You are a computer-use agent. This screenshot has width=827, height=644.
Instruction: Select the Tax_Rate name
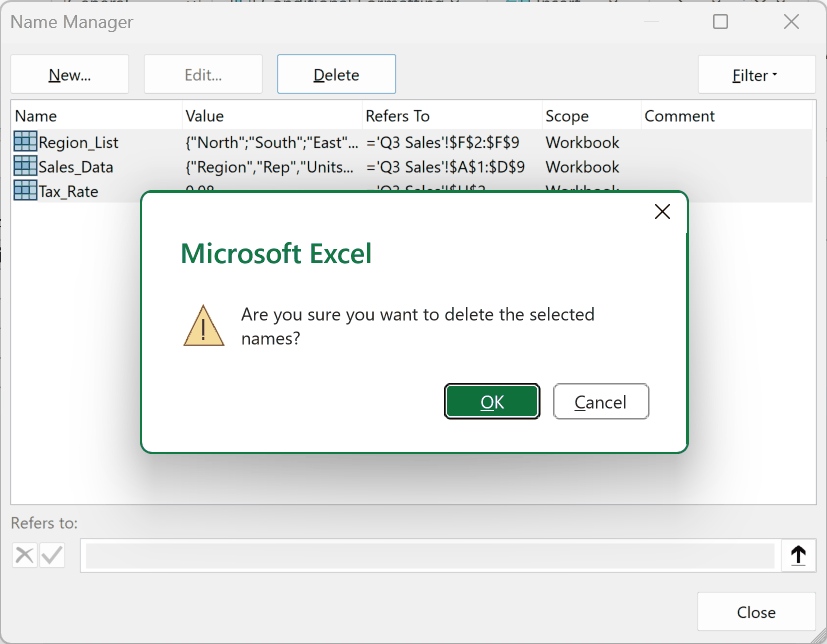(68, 191)
